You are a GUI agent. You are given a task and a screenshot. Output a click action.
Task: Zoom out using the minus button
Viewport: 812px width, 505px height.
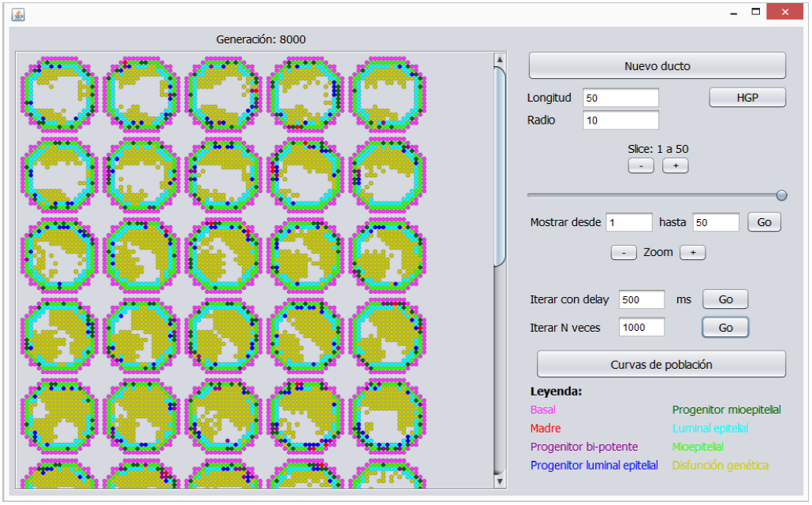[624, 253]
